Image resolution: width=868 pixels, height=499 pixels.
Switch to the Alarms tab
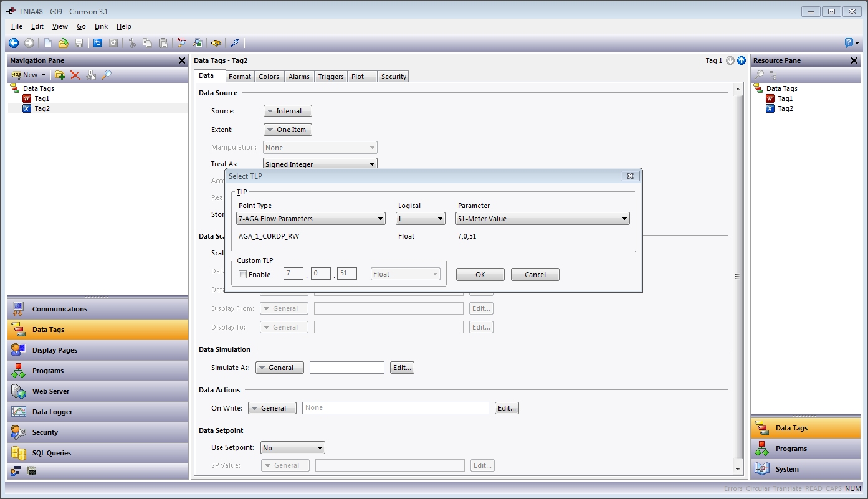(299, 77)
